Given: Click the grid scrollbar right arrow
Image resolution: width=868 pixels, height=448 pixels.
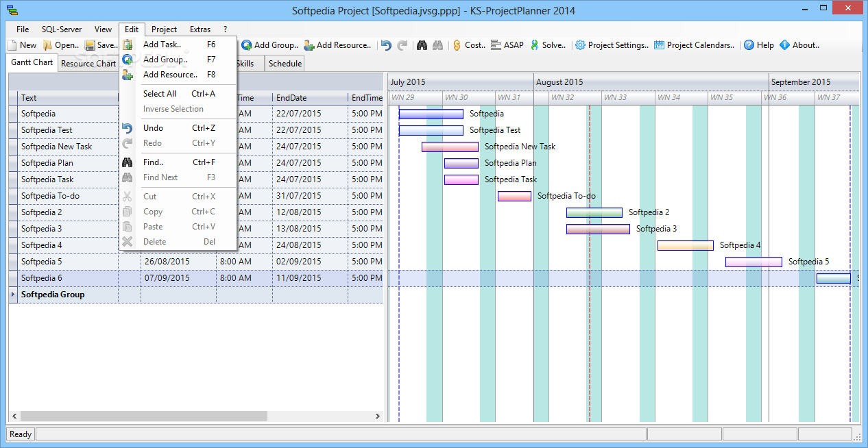Looking at the screenshot, I should pyautogui.click(x=377, y=416).
